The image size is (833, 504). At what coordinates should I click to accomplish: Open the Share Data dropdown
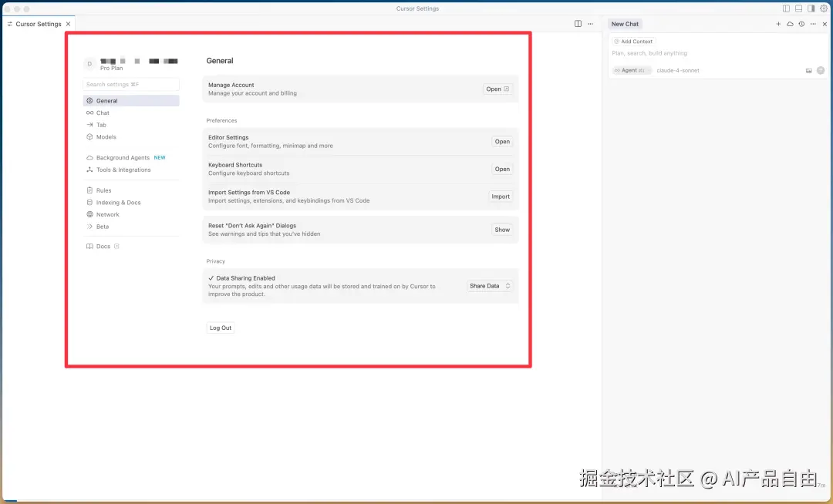pos(490,286)
